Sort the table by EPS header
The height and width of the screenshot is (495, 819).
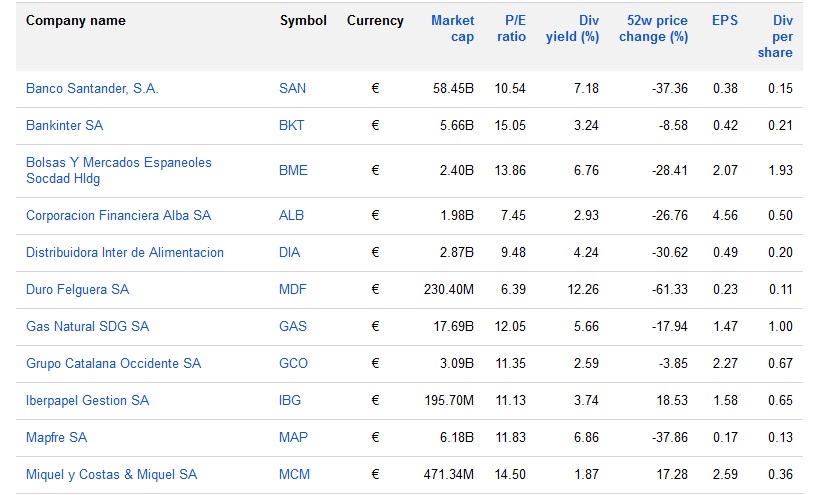[x=724, y=20]
